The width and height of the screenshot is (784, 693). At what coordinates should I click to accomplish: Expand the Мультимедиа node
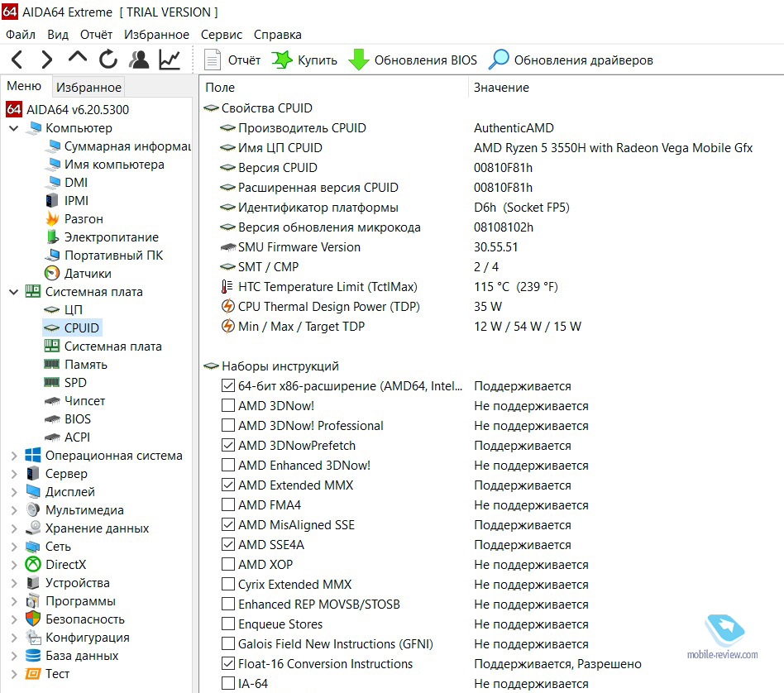(x=14, y=510)
